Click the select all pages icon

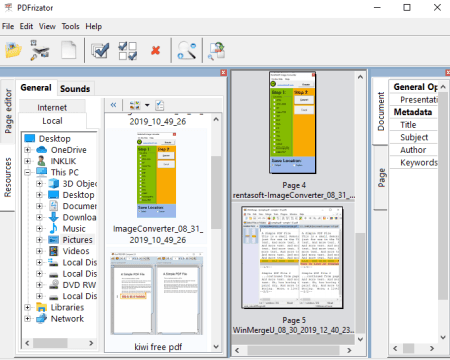[x=100, y=50]
